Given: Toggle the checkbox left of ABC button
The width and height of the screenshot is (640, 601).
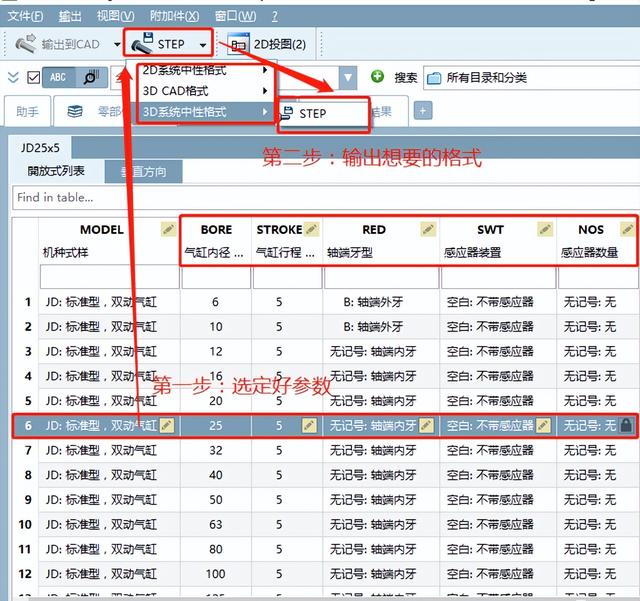Looking at the screenshot, I should tap(33, 77).
